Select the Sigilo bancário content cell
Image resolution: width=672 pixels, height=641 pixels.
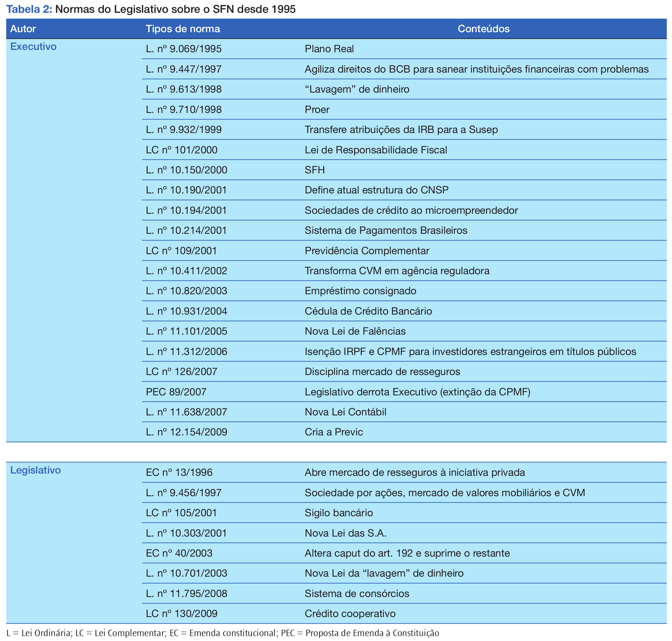coord(339,513)
